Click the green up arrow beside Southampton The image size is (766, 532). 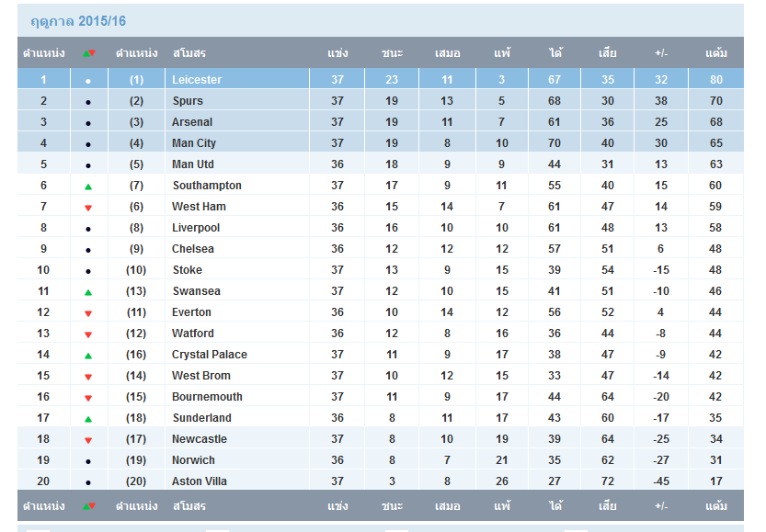(x=88, y=187)
